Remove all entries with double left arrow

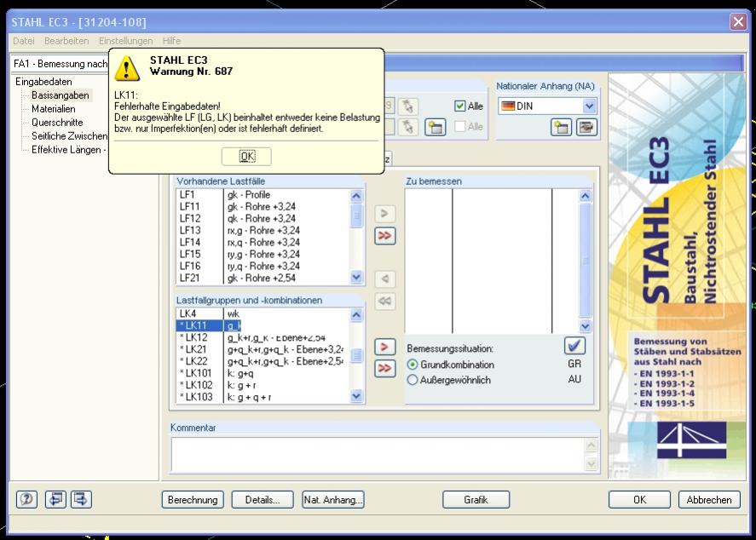(384, 301)
